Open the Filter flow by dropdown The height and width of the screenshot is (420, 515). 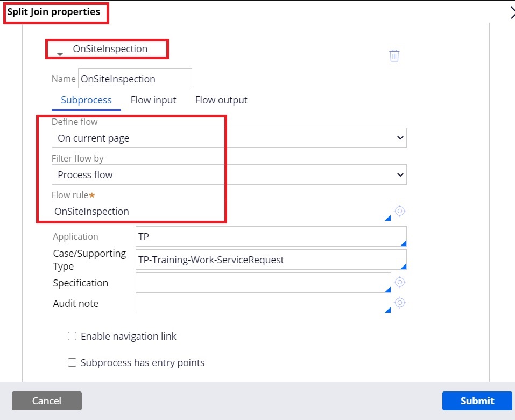coord(400,174)
